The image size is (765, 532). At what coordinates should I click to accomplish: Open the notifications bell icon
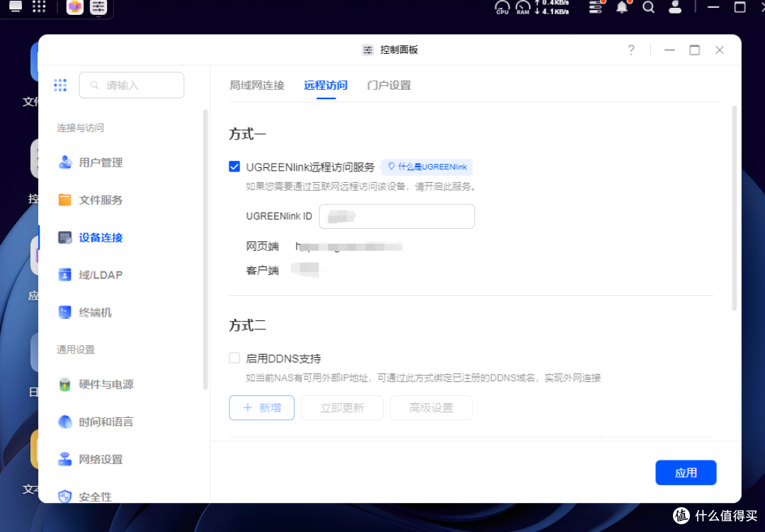click(x=622, y=7)
